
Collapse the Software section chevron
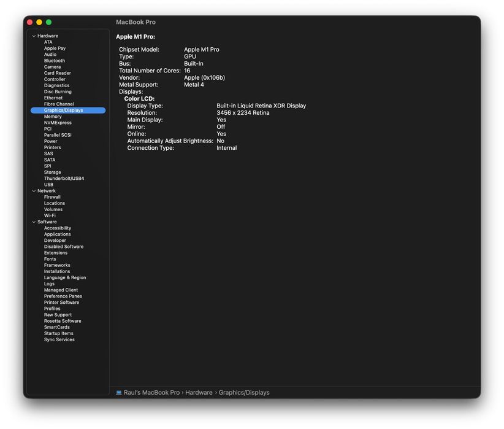click(x=34, y=222)
